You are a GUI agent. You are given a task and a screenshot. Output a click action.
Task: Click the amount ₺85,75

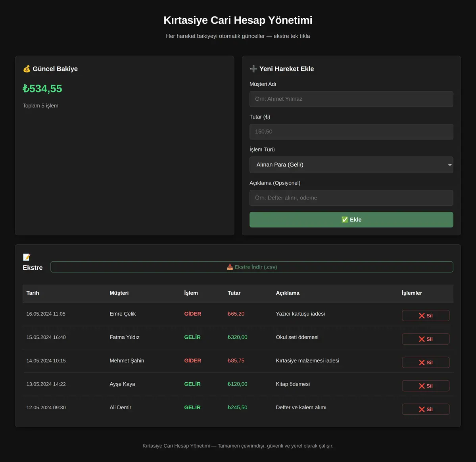pos(236,361)
